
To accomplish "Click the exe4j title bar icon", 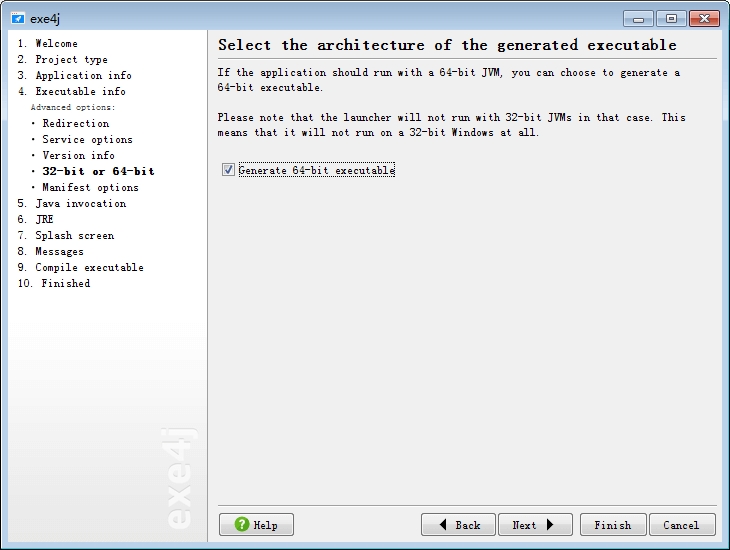I will pyautogui.click(x=17, y=19).
